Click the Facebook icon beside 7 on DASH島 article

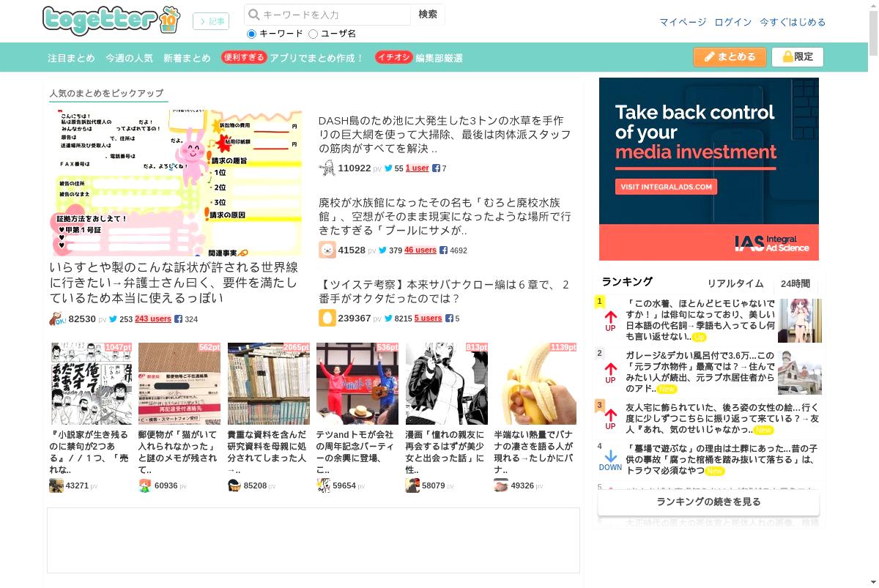436,168
